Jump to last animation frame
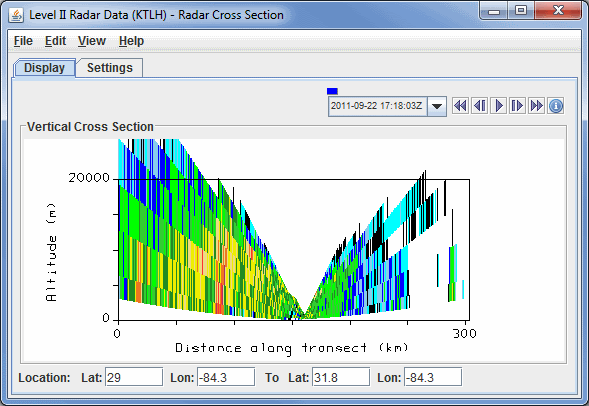Screen dimensions: 589x406 536,106
